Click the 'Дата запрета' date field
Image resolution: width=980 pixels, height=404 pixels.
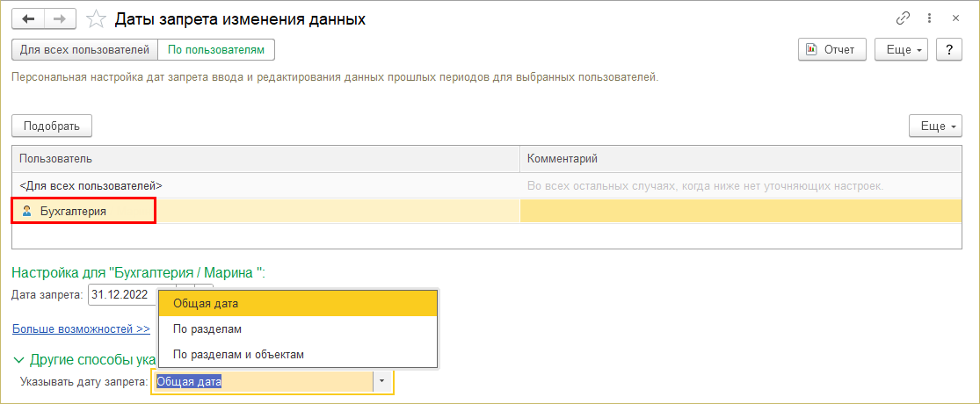tap(121, 295)
